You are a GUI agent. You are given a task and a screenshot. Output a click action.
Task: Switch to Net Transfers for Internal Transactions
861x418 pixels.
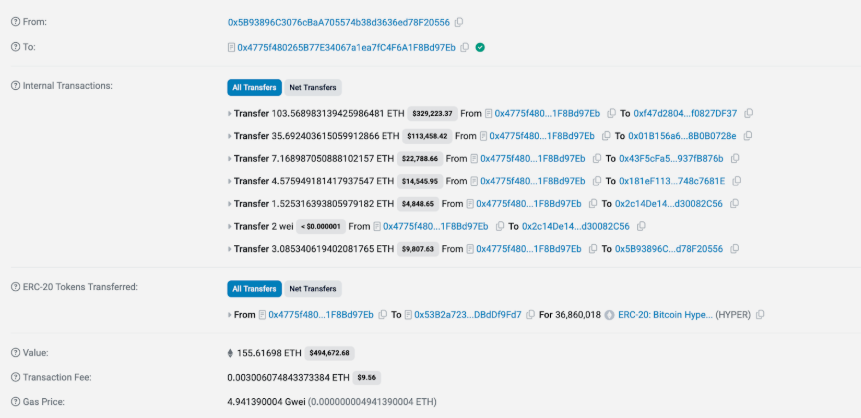(313, 87)
